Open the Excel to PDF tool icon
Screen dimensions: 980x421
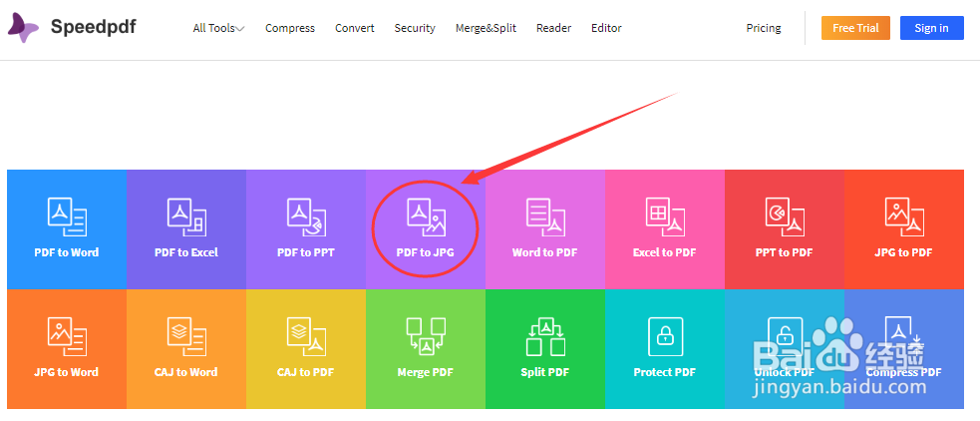point(665,216)
